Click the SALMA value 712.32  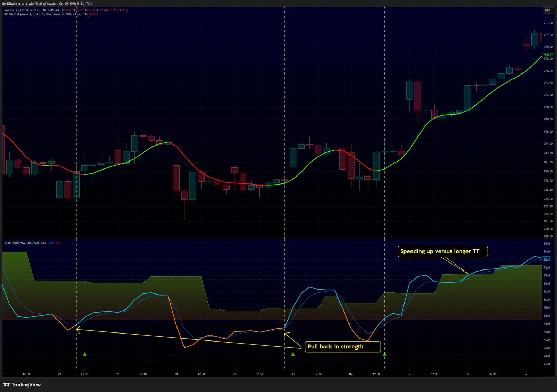94,14
